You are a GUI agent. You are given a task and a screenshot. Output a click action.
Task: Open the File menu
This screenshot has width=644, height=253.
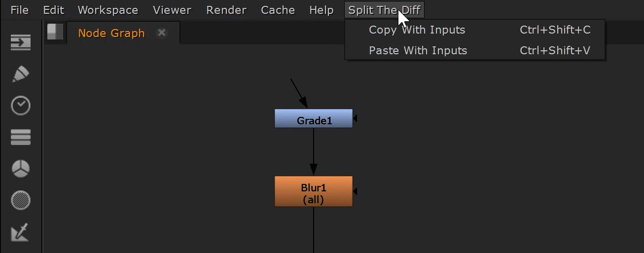pyautogui.click(x=20, y=10)
